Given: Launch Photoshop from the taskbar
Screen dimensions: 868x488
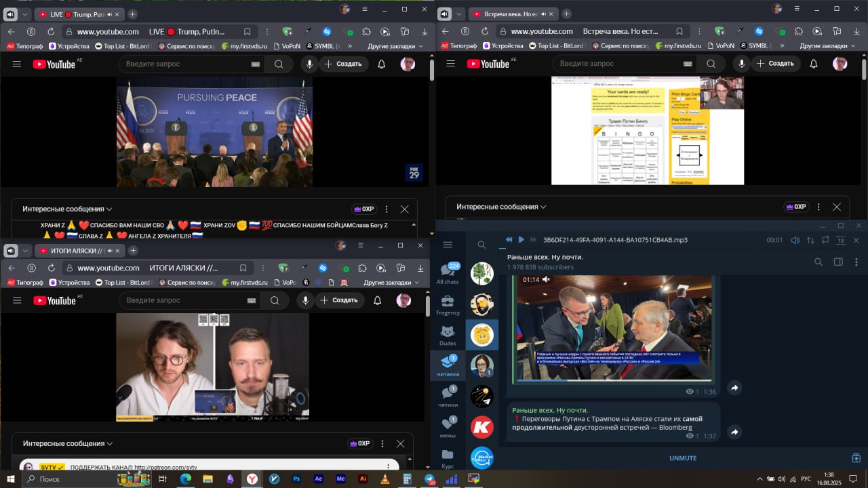Looking at the screenshot, I should coord(296,479).
